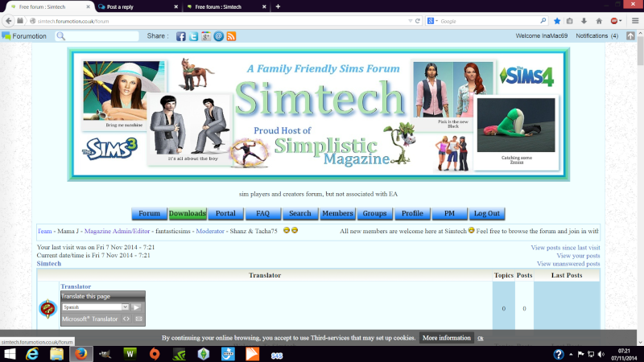This screenshot has width=644, height=362.
Task: Open The Sims plumbob taskbar icon
Action: (204, 354)
